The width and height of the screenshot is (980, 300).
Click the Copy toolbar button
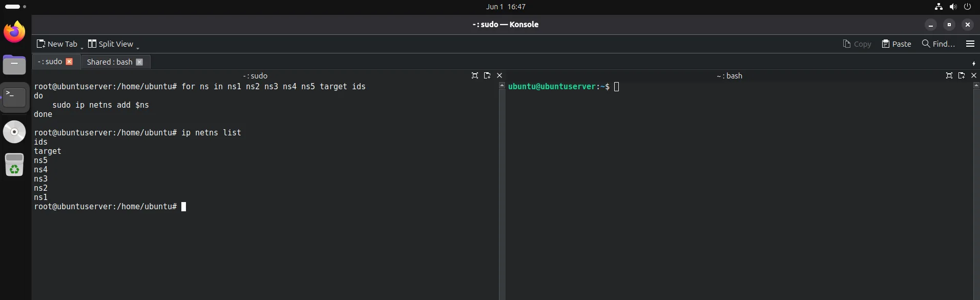pos(857,44)
